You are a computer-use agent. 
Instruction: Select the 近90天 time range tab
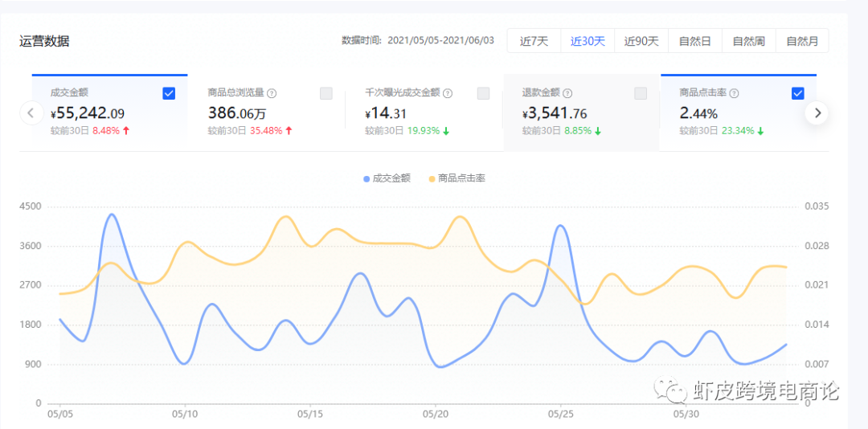pyautogui.click(x=641, y=41)
